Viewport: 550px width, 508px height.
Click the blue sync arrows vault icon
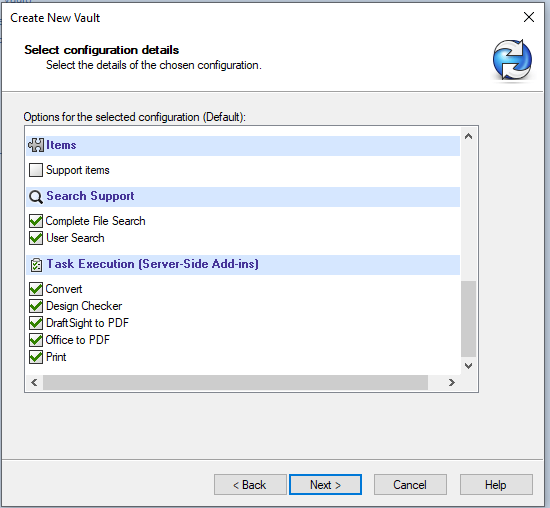click(x=512, y=59)
